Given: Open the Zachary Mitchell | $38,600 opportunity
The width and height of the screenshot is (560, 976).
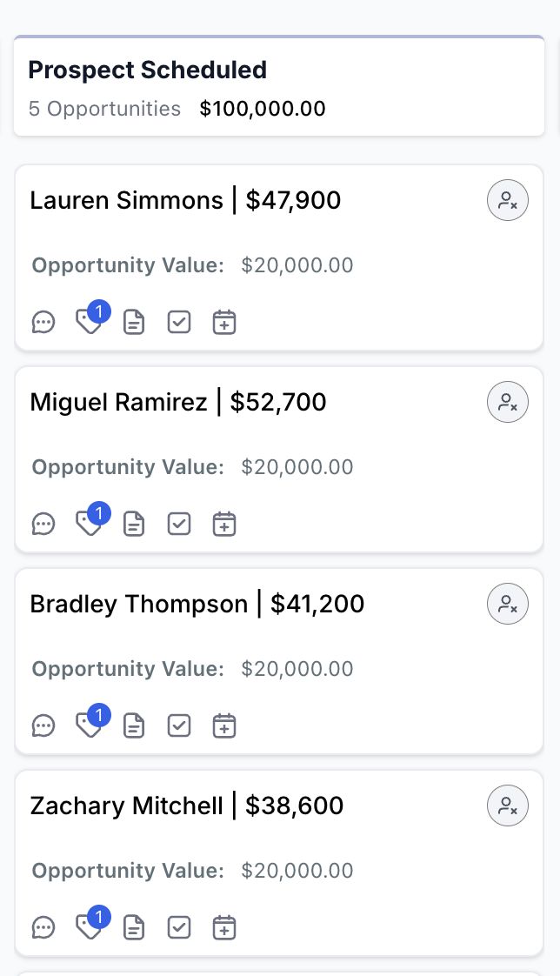Looking at the screenshot, I should tap(187, 806).
